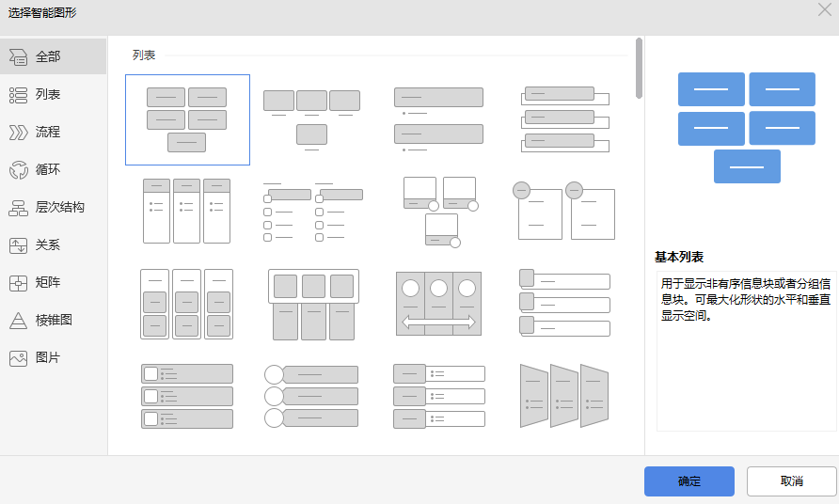Screen dimensions: 839x504
Task: Switch to the 循环 category
Action: 48,169
